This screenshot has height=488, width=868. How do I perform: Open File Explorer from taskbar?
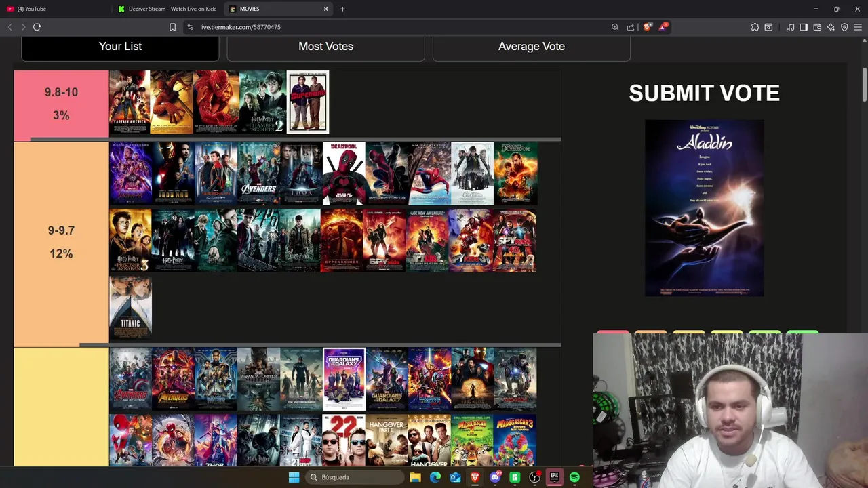click(x=415, y=477)
